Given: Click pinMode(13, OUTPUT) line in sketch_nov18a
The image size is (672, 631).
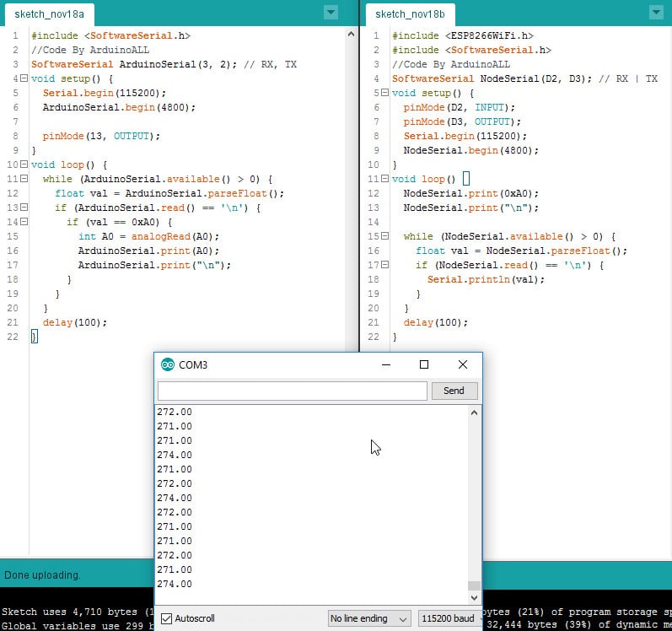Looking at the screenshot, I should pos(101,136).
